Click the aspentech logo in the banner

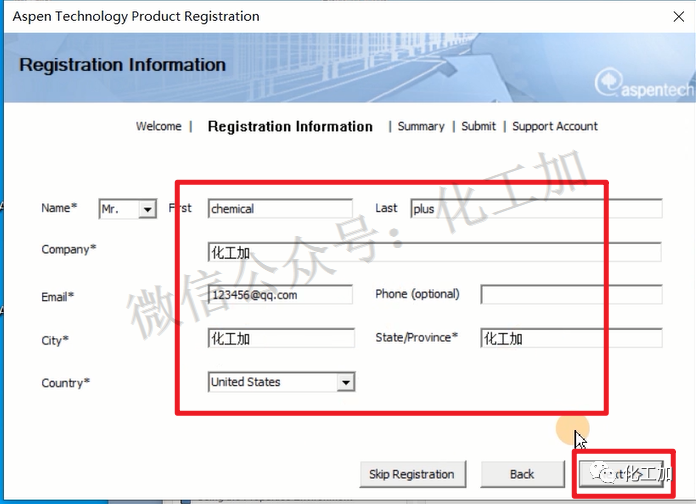pos(644,83)
